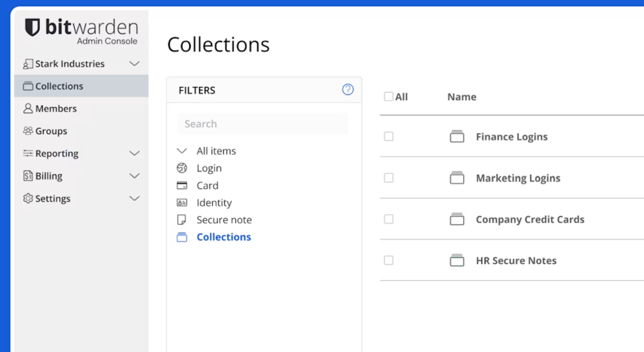Expand the Stark Industries organization dropdown
The height and width of the screenshot is (352, 644).
pos(135,64)
